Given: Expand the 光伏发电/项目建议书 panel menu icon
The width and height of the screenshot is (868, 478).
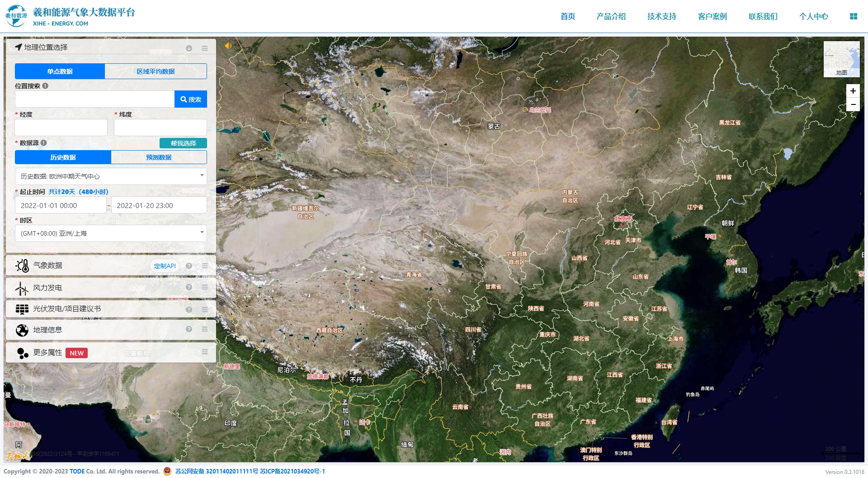Looking at the screenshot, I should point(205,309).
